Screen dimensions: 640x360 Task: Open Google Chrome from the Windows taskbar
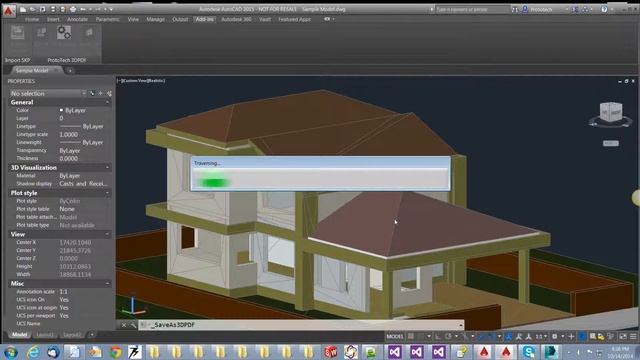tap(116, 351)
